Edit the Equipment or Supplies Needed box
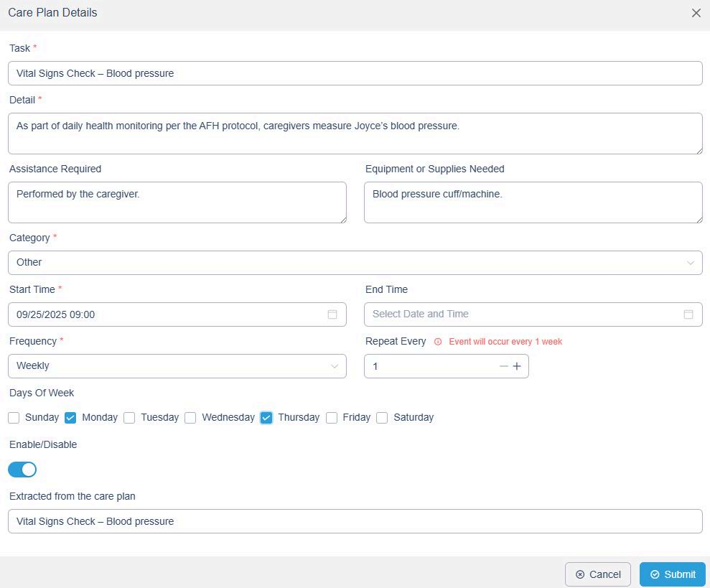This screenshot has height=588, width=710. (x=533, y=202)
